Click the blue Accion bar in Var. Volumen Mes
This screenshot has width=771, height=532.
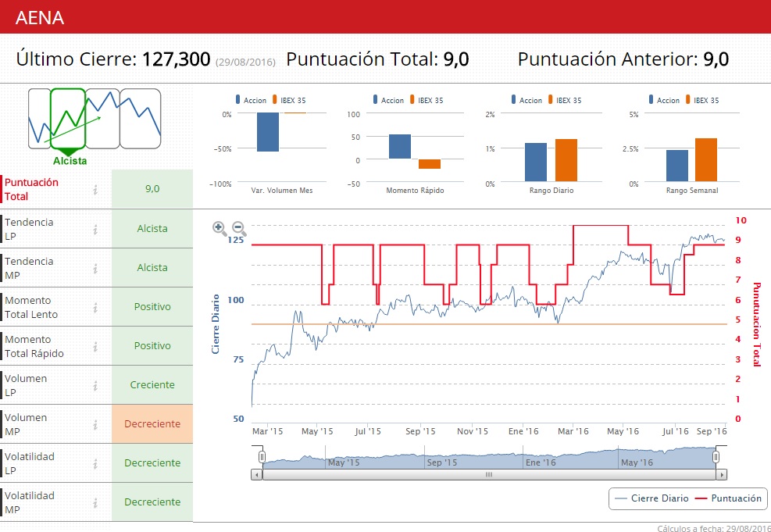(268, 132)
